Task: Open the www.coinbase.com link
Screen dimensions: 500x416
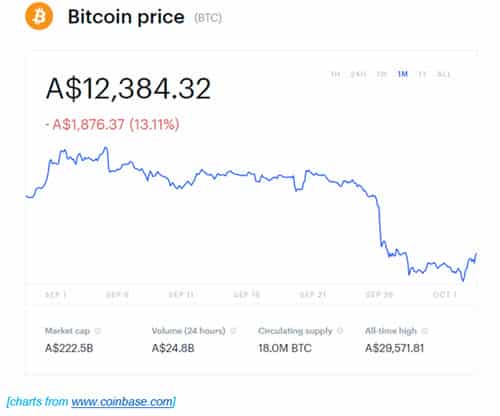Action: (x=123, y=402)
